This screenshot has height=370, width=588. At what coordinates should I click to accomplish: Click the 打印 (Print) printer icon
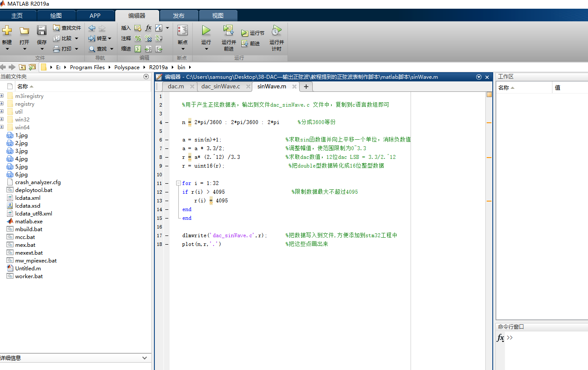click(x=57, y=49)
